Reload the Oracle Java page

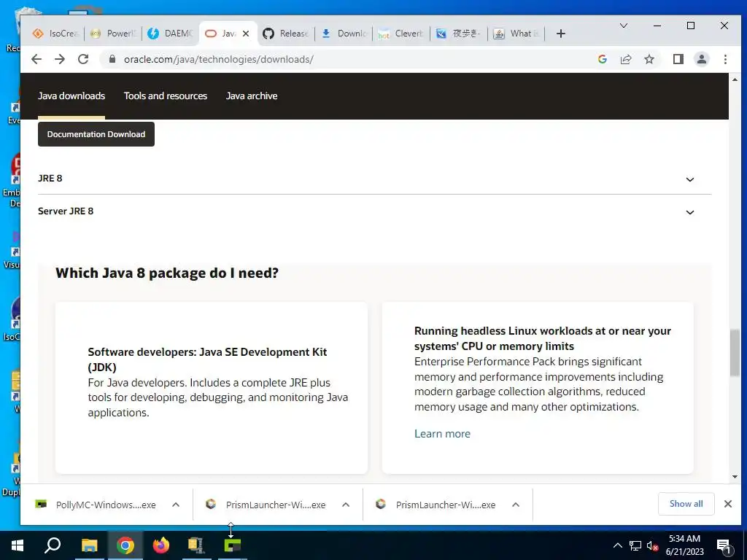(x=83, y=59)
